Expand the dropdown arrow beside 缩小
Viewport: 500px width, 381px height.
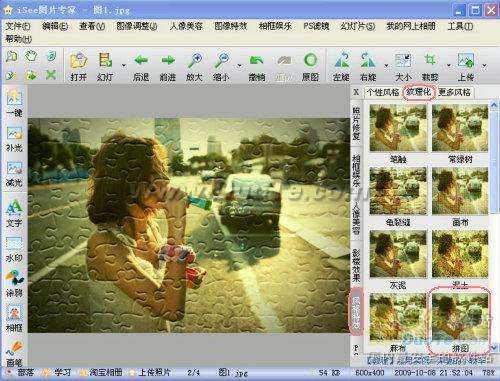[239, 65]
